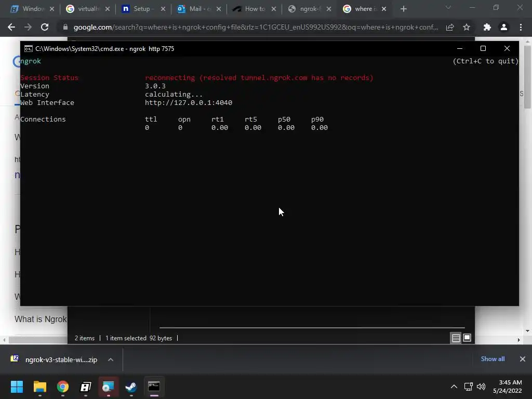This screenshot has width=532, height=399.
Task: Share this page from the address bar
Action: click(450, 27)
